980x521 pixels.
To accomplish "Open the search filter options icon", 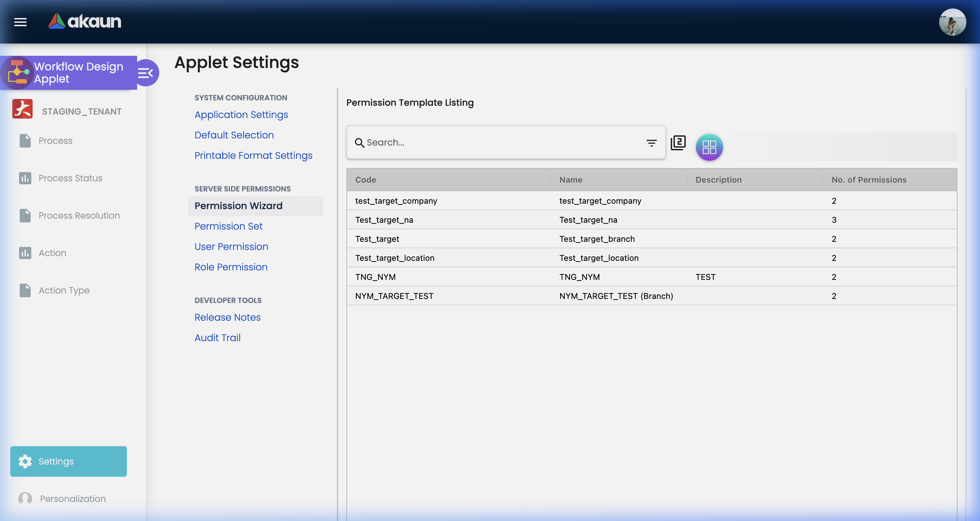I will [x=651, y=142].
